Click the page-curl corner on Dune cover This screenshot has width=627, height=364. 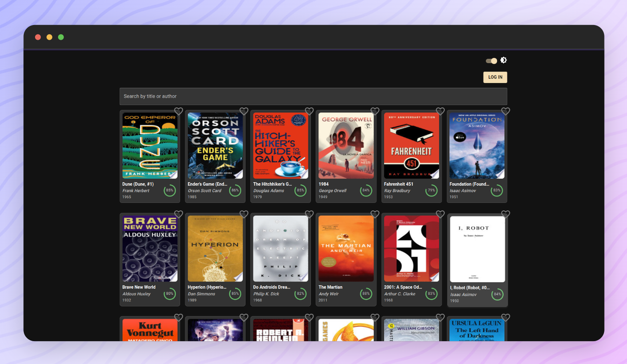coord(173,174)
